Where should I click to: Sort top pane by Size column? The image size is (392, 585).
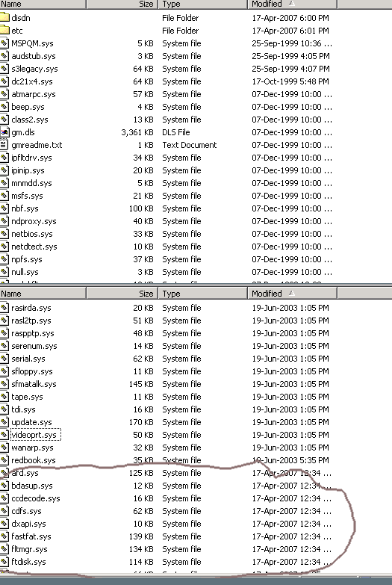(x=122, y=4)
